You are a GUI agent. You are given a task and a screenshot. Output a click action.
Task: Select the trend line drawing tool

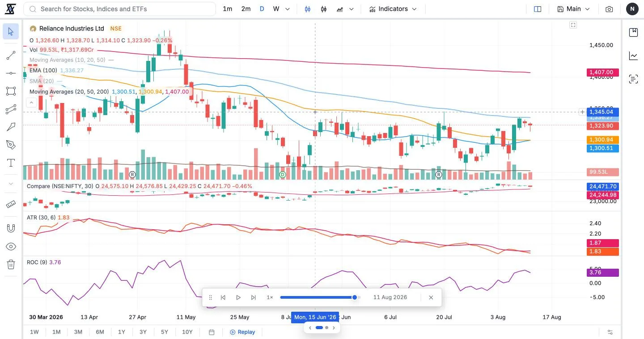point(11,56)
